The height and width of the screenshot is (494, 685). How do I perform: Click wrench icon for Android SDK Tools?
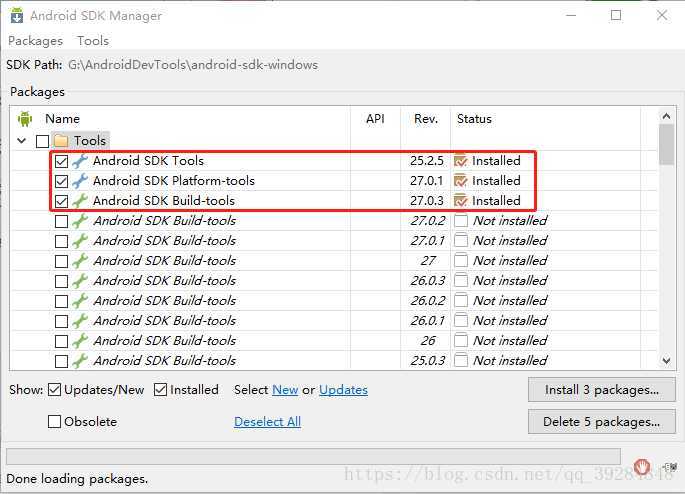[80, 161]
